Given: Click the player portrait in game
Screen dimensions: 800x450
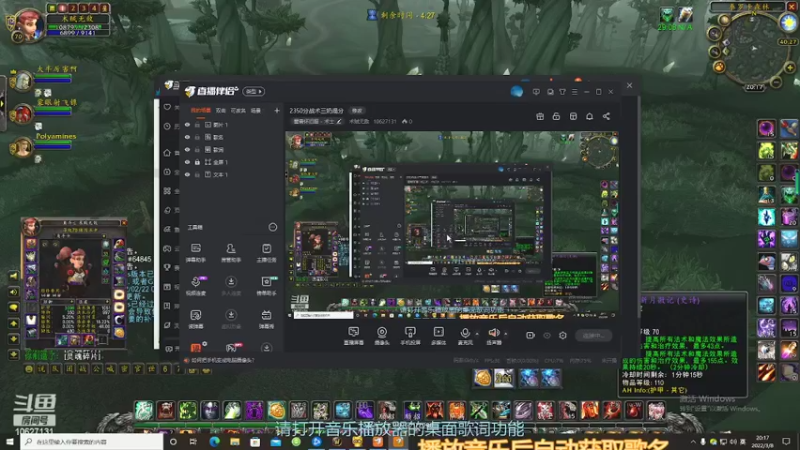Looking at the screenshot, I should 29,24.
